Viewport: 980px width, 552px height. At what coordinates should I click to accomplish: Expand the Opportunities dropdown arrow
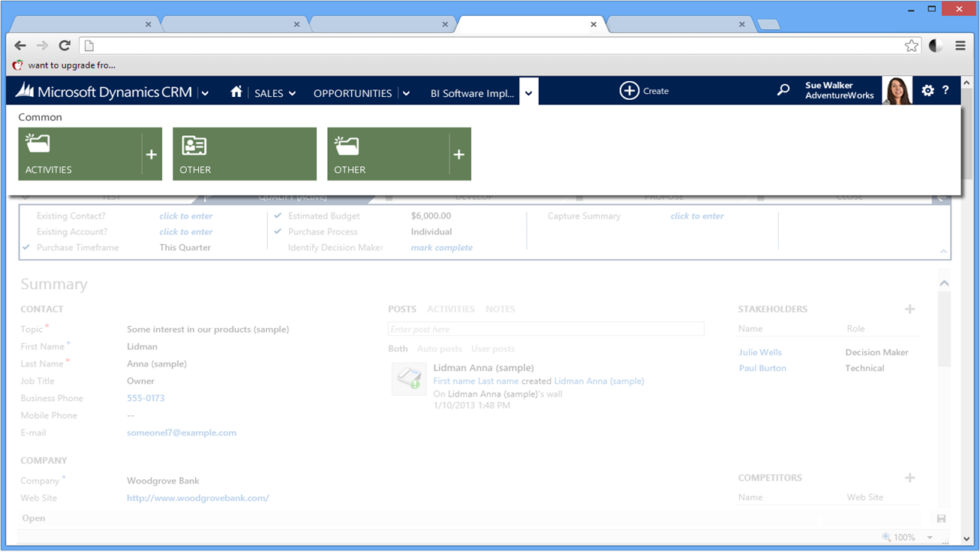coord(406,93)
